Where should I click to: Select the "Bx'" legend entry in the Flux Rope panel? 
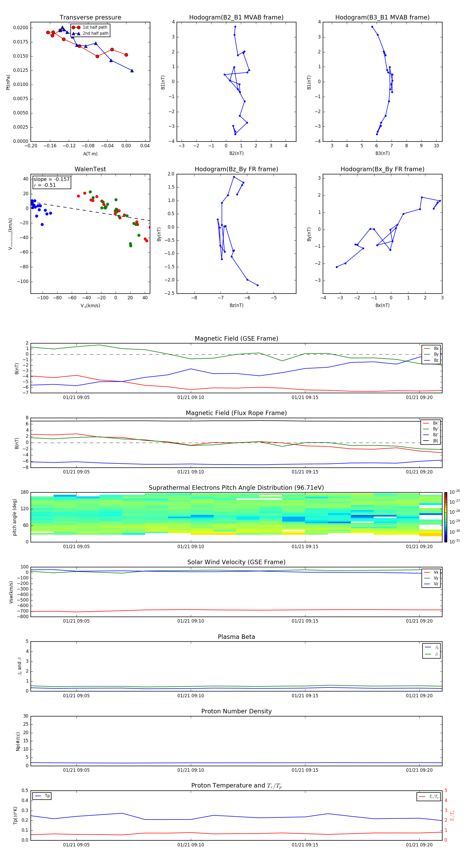(431, 423)
